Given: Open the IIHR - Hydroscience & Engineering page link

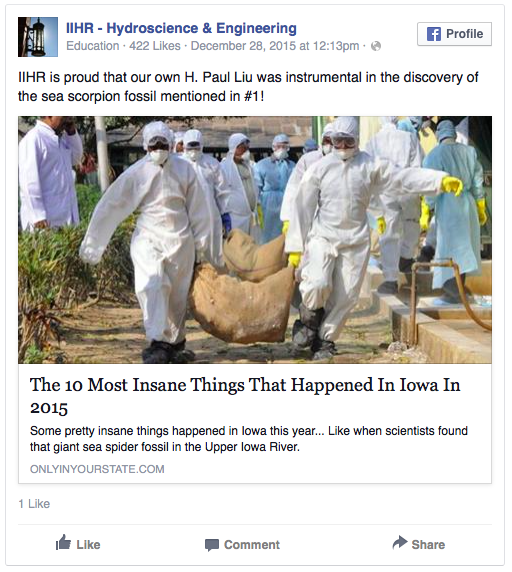Looking at the screenshot, I should coord(181,28).
